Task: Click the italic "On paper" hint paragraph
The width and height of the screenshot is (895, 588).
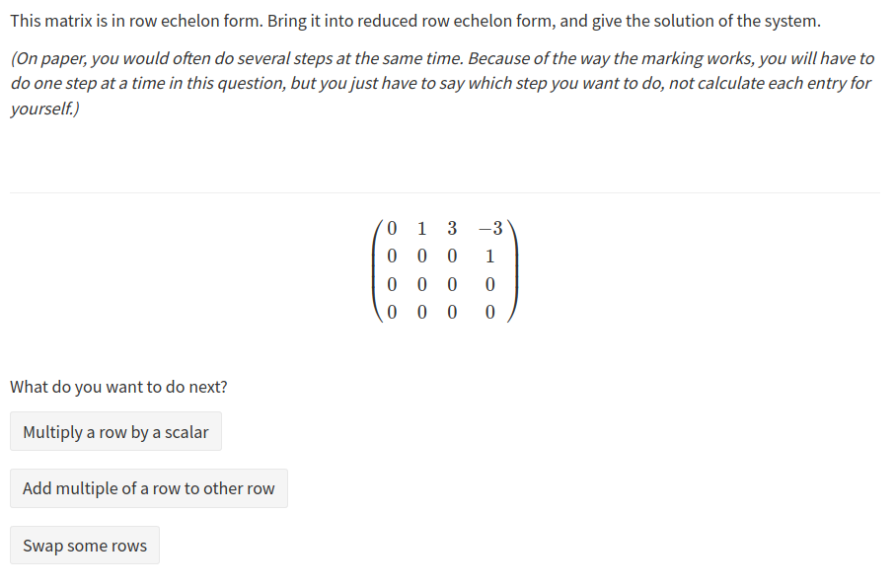Action: [442, 84]
